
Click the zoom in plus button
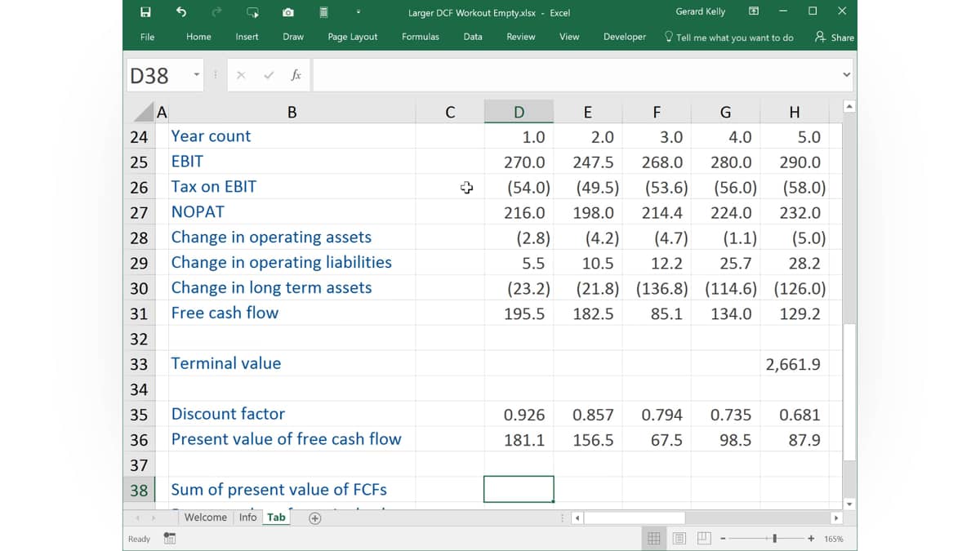tap(811, 539)
